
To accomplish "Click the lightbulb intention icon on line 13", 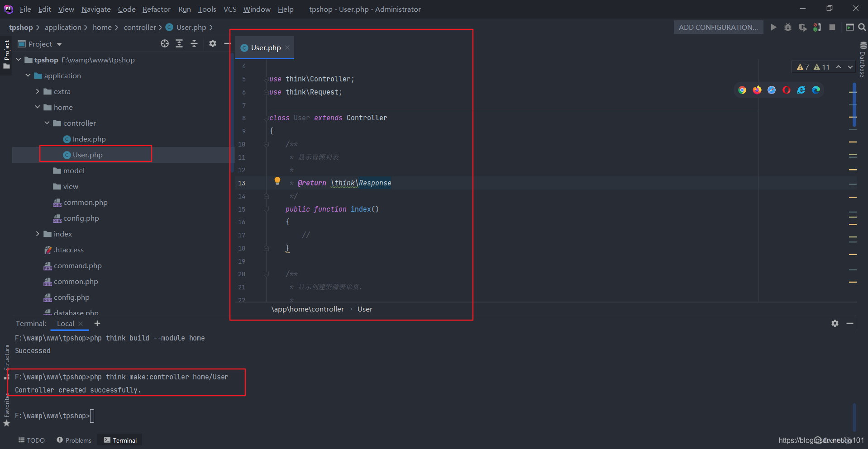I will pos(277,181).
